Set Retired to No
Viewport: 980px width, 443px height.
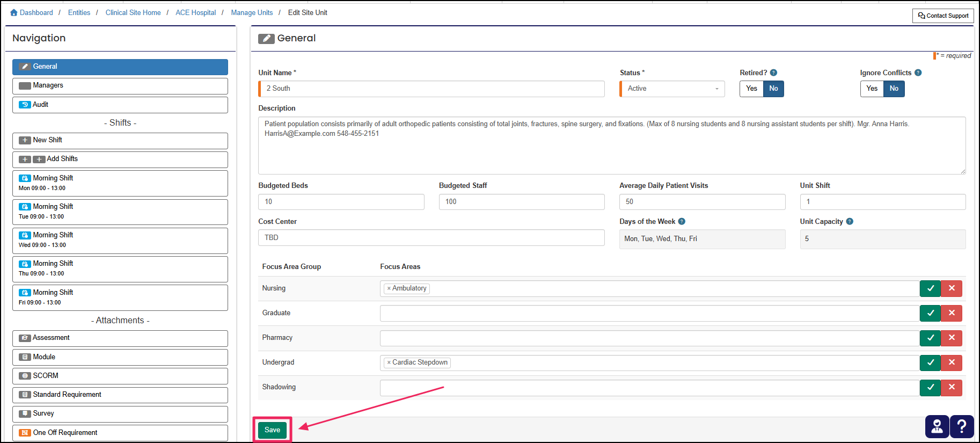773,89
